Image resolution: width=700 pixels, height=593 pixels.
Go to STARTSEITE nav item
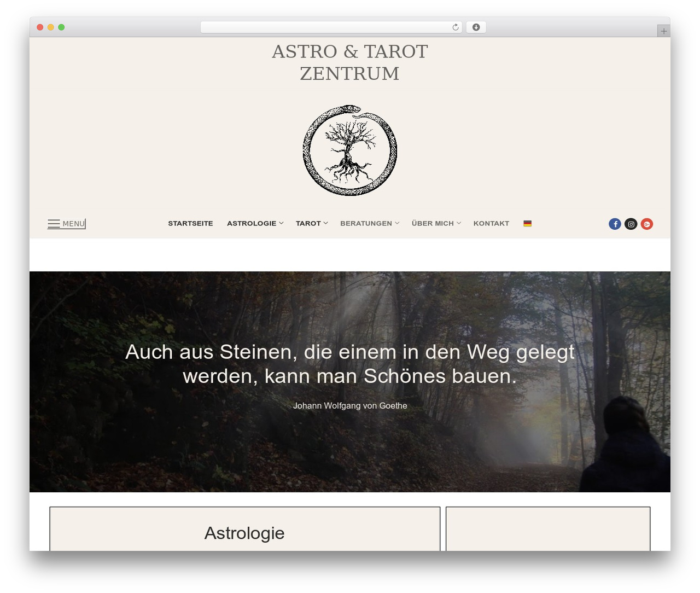[x=190, y=223]
